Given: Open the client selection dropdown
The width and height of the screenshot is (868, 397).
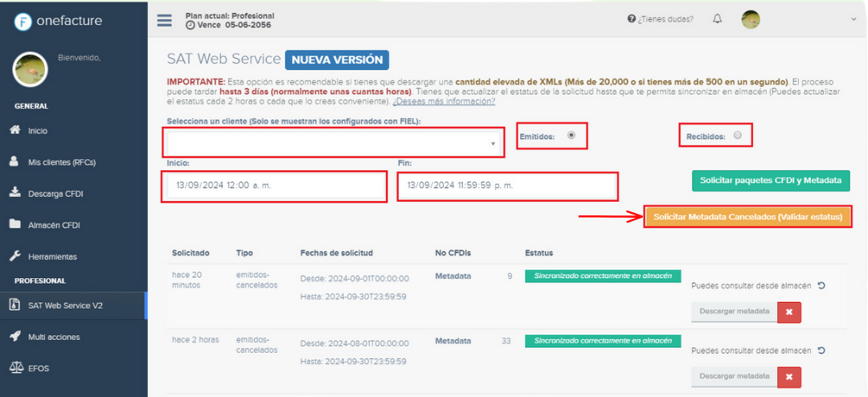Looking at the screenshot, I should pyautogui.click(x=334, y=143).
